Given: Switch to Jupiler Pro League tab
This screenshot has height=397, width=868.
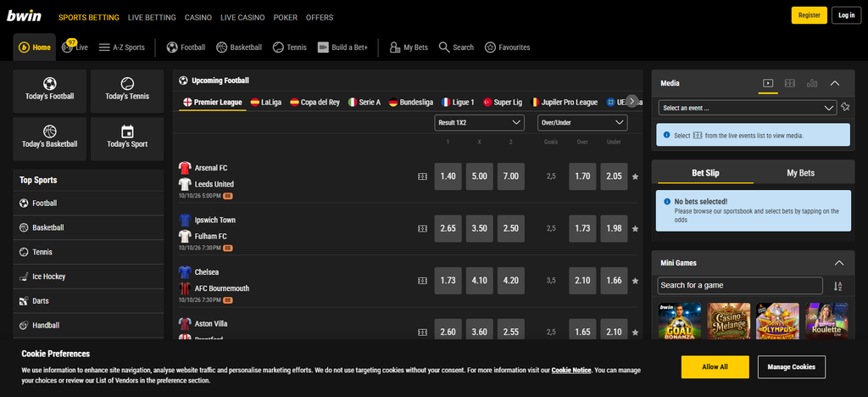Looking at the screenshot, I should (564, 102).
